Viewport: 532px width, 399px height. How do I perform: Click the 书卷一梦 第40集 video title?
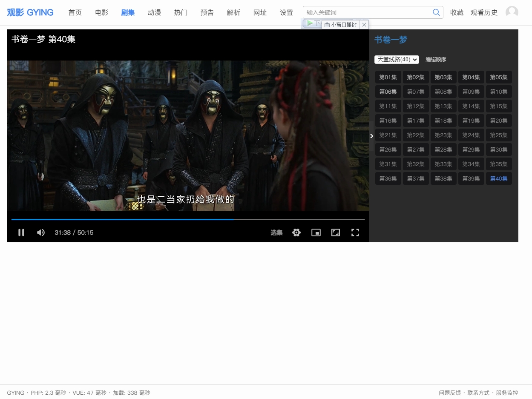coord(43,39)
